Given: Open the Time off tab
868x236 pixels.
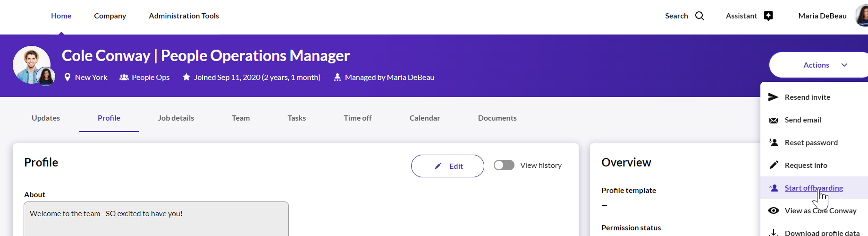Looking at the screenshot, I should click(x=357, y=118).
